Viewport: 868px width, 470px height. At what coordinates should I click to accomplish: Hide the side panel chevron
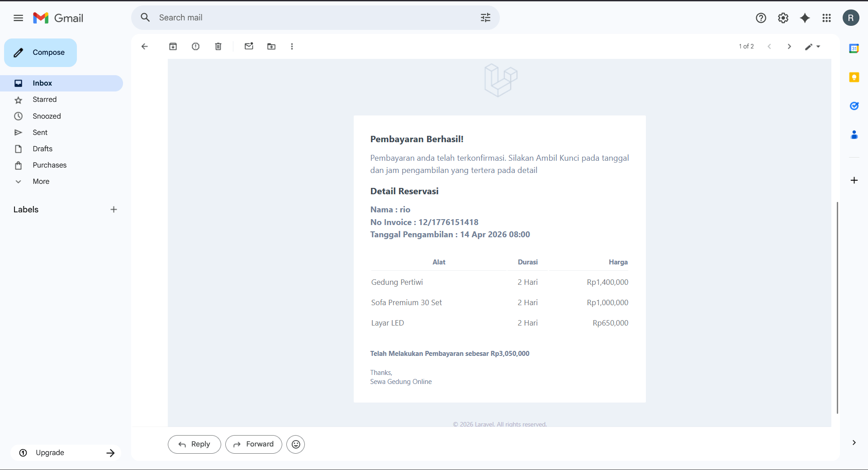(x=854, y=442)
